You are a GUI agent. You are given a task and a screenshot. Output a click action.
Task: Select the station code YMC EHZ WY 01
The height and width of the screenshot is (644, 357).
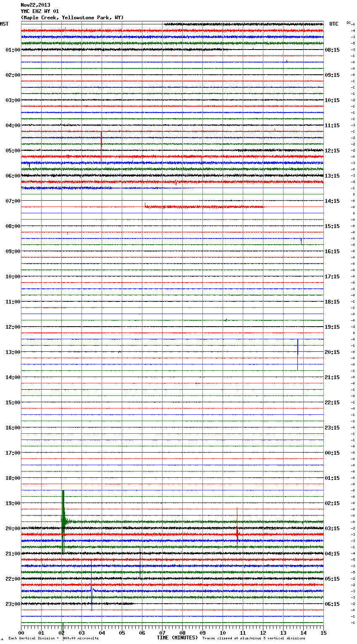point(40,11)
